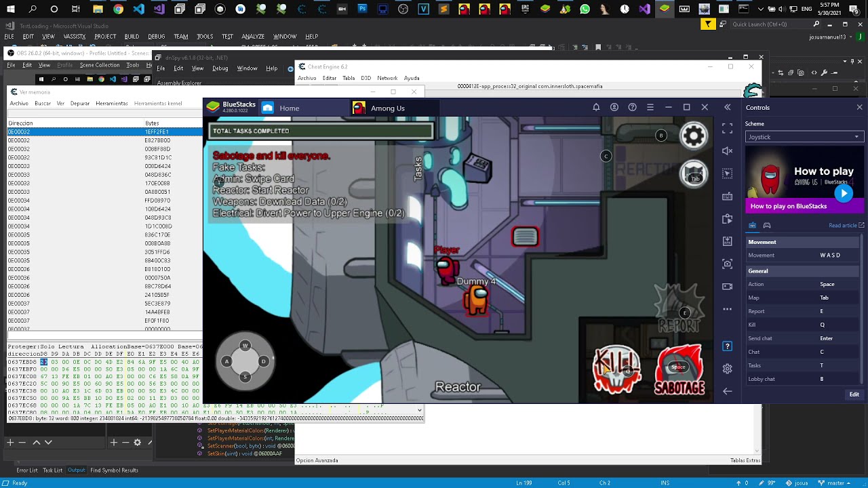Open the Among Us settings gear

693,136
